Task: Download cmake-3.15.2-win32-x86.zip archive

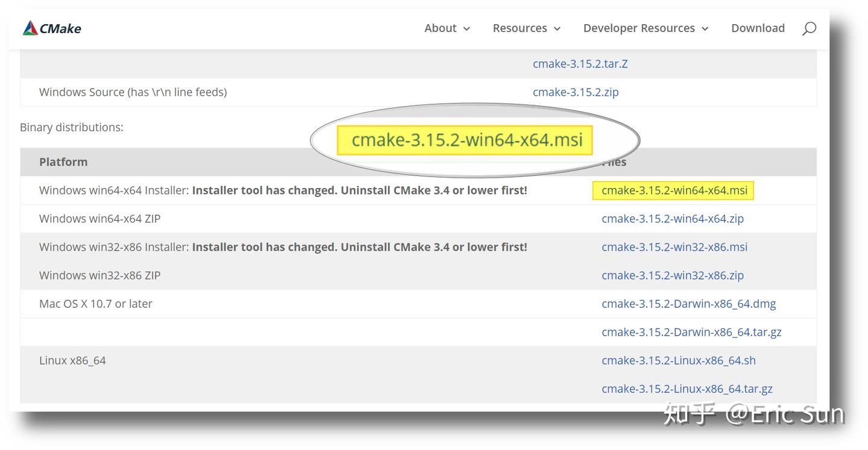Action: pyautogui.click(x=672, y=275)
